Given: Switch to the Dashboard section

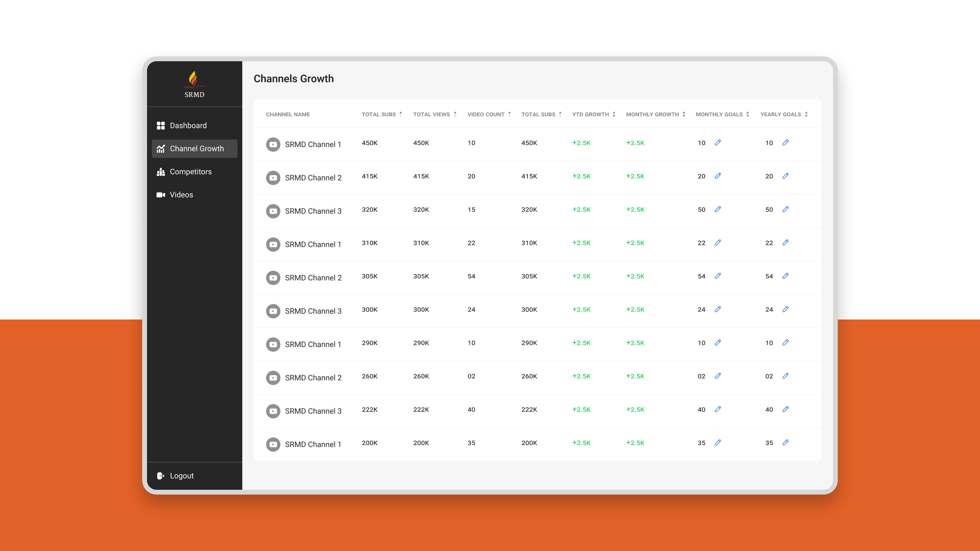Looking at the screenshot, I should click(188, 125).
